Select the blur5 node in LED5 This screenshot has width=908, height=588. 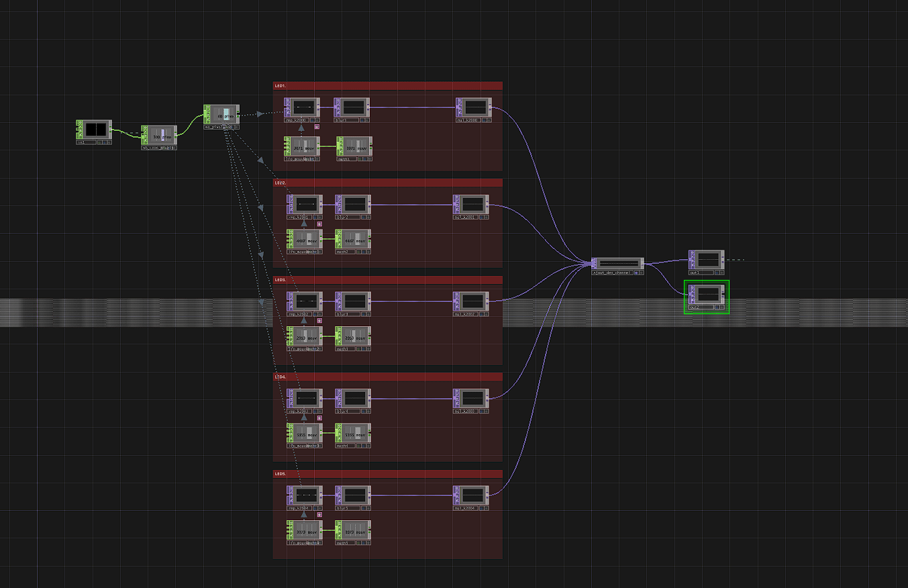tap(352, 495)
